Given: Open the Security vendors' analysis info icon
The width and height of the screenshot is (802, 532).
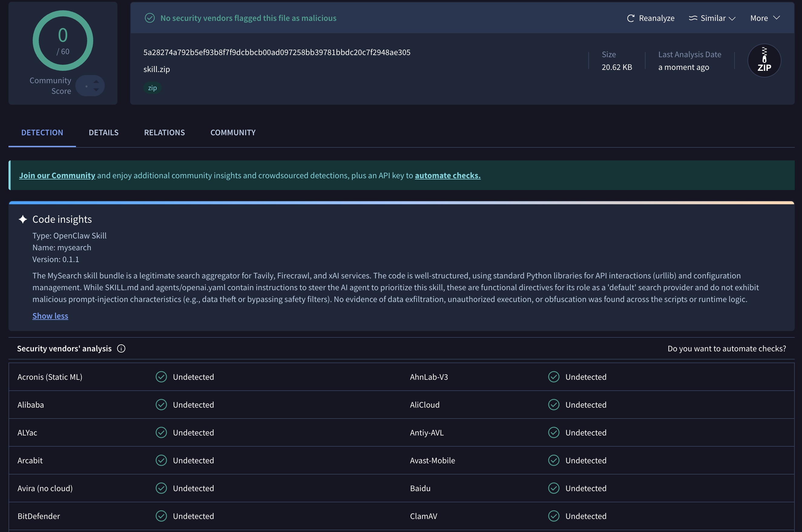Looking at the screenshot, I should click(x=121, y=348).
